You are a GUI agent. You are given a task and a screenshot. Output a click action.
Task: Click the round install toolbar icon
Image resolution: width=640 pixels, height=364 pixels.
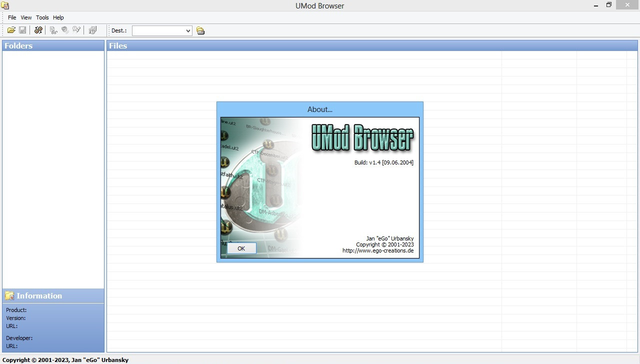(64, 30)
